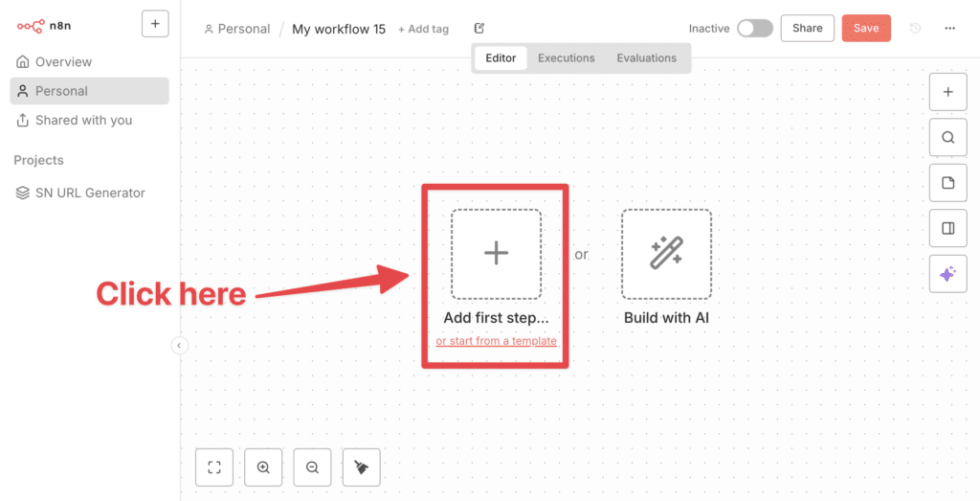Zoom in on the workflow canvas

point(263,467)
